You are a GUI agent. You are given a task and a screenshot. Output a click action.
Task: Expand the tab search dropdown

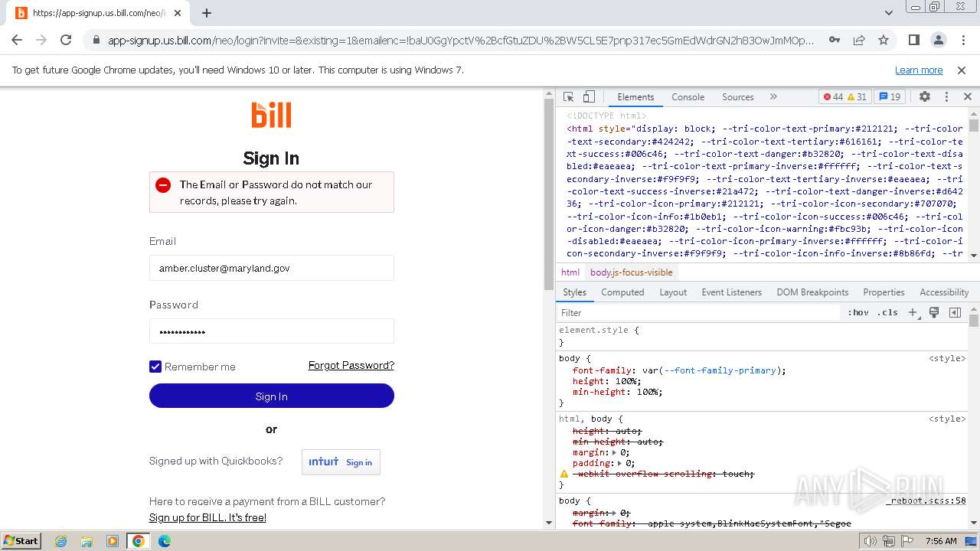(888, 13)
